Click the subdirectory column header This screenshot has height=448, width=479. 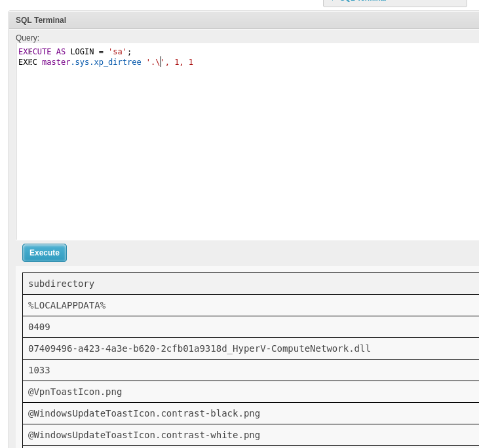61,284
